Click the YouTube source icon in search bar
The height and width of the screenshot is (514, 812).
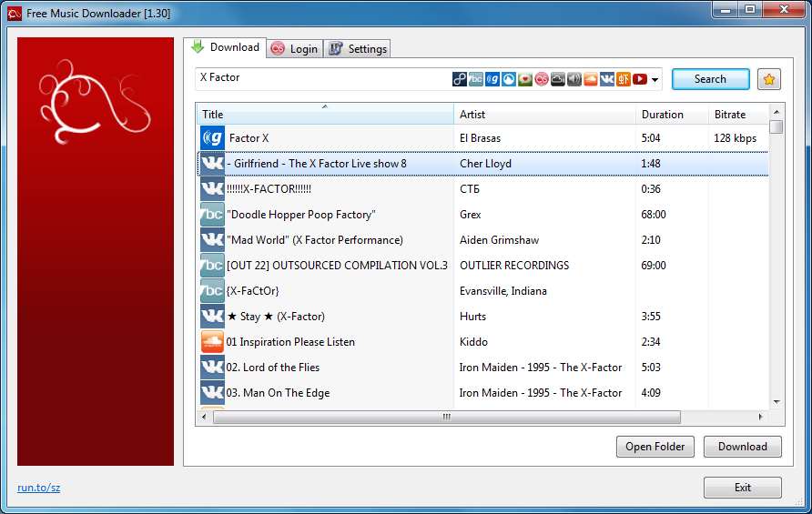coord(640,79)
